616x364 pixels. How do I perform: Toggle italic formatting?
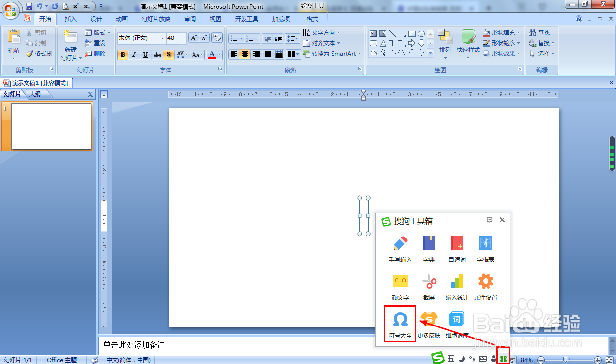click(134, 55)
